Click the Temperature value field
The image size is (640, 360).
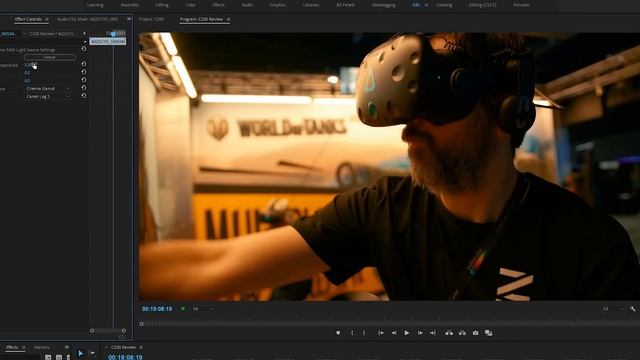(x=31, y=65)
